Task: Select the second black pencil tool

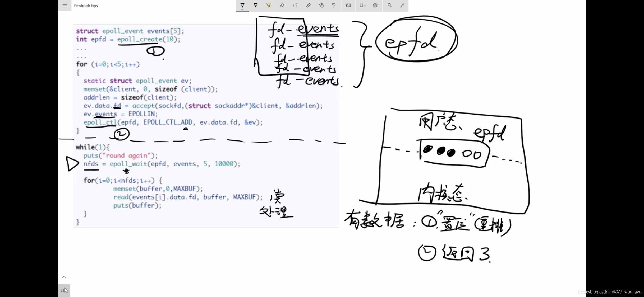Action: coord(255,5)
